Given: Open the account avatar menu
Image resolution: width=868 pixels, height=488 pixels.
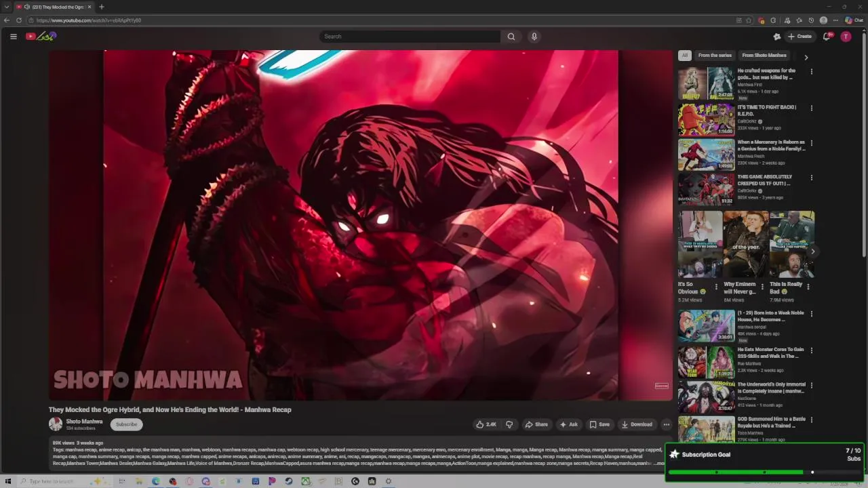Looking at the screenshot, I should (846, 37).
